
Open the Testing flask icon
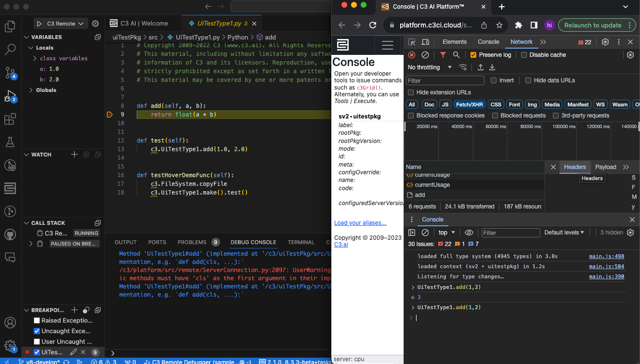(x=10, y=142)
